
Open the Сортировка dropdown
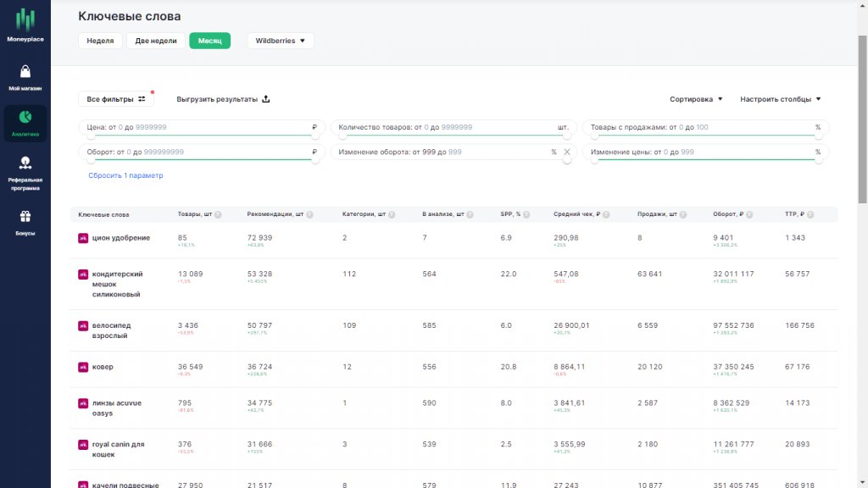694,98
